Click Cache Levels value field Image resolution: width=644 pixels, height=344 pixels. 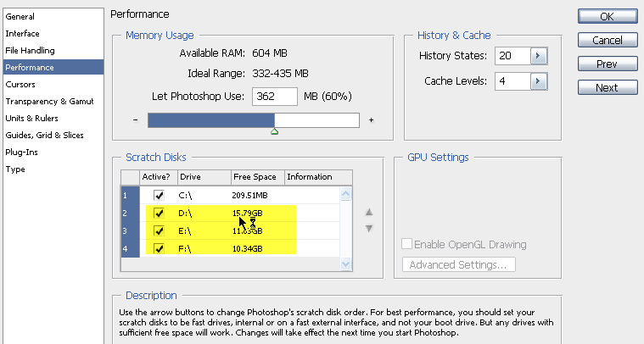tap(513, 81)
